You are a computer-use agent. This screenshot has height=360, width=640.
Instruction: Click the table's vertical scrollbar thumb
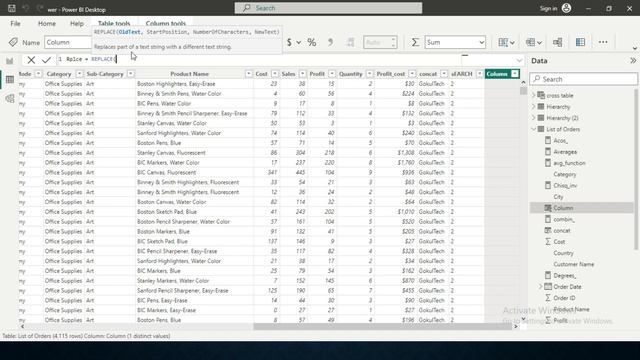click(x=523, y=90)
